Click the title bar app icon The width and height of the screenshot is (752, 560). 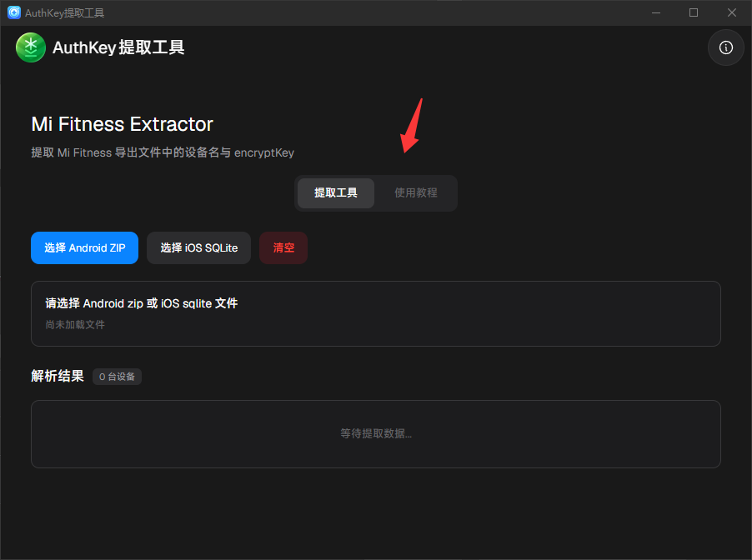(14, 12)
